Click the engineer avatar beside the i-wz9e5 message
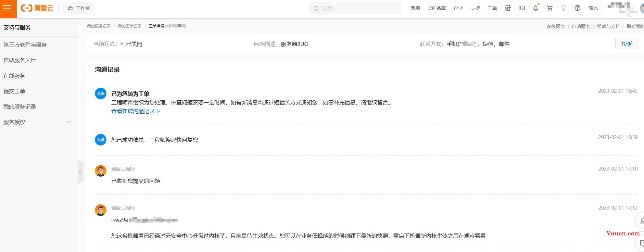 click(101, 210)
